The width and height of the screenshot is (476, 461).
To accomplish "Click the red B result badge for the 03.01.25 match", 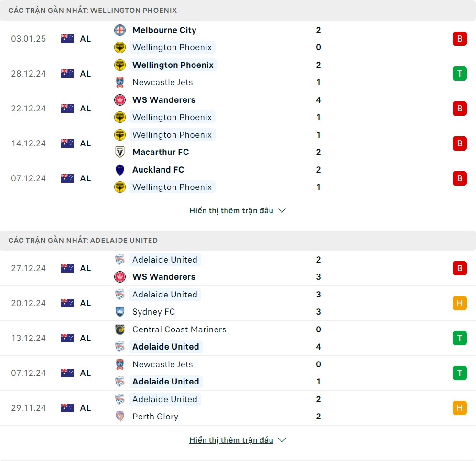I will click(460, 39).
